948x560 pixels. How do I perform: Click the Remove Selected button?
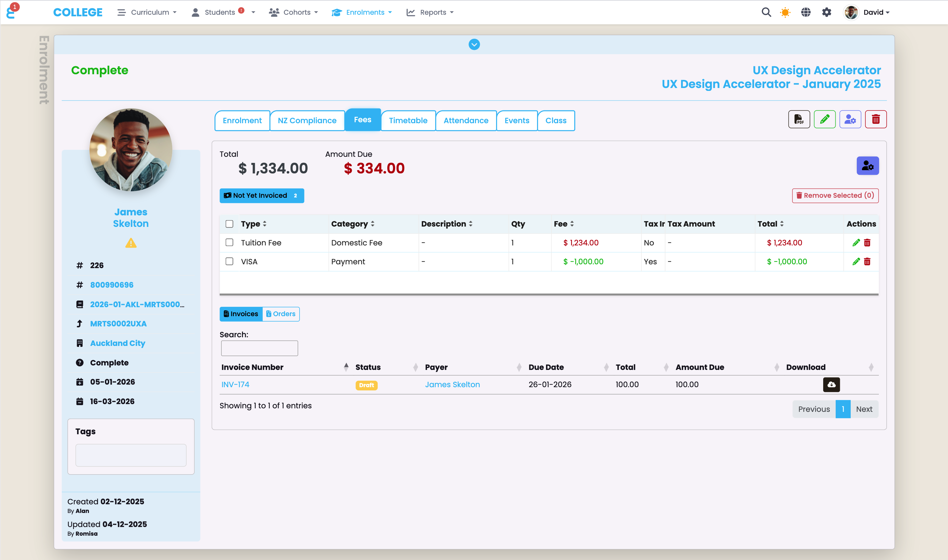tap(835, 196)
